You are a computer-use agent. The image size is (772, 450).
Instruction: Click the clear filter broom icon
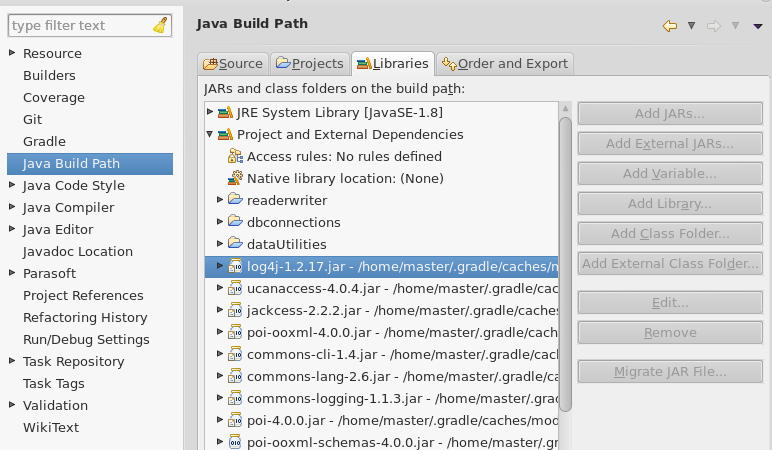point(161,25)
